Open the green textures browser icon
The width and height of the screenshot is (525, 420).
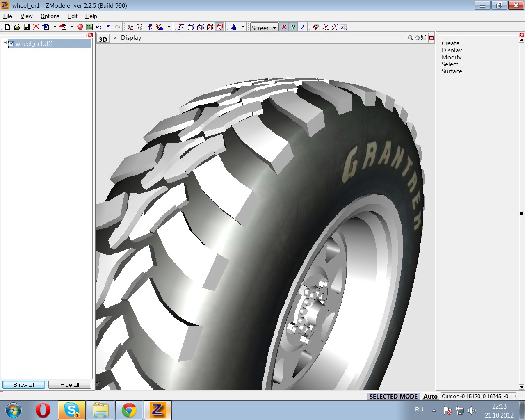point(89,27)
